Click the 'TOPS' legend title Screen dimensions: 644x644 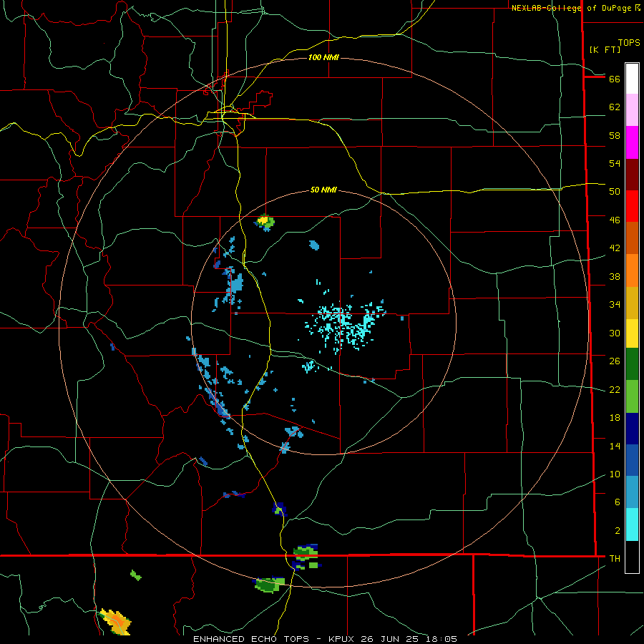629,43
